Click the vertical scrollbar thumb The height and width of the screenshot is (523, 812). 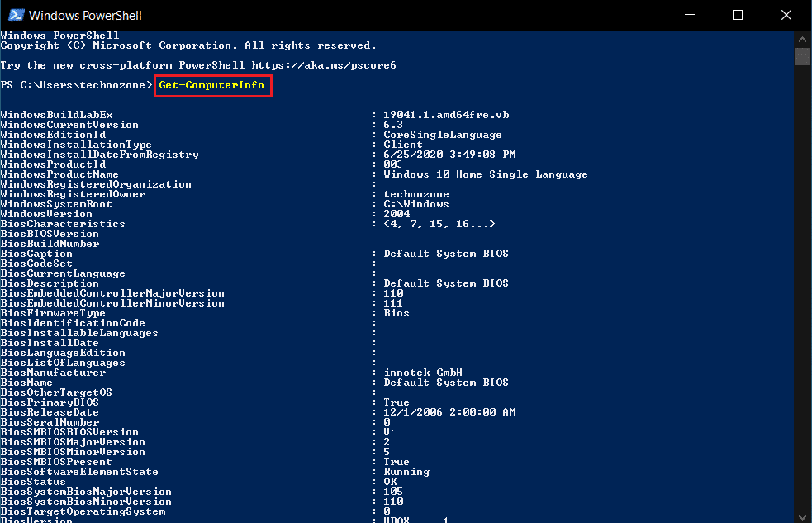pyautogui.click(x=802, y=56)
